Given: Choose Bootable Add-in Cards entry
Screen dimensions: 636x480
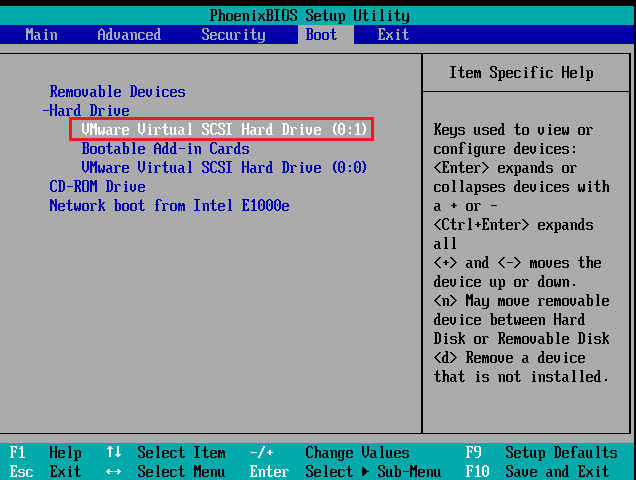Looking at the screenshot, I should [165, 149].
